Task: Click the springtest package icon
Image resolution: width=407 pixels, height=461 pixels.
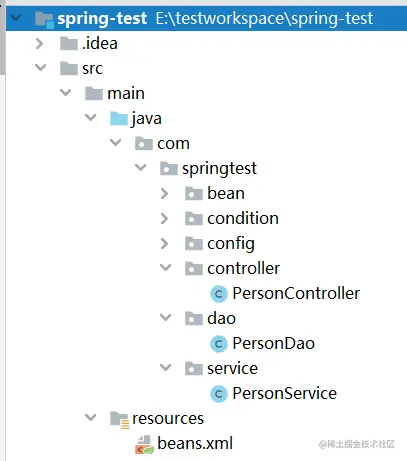Action: coord(169,169)
